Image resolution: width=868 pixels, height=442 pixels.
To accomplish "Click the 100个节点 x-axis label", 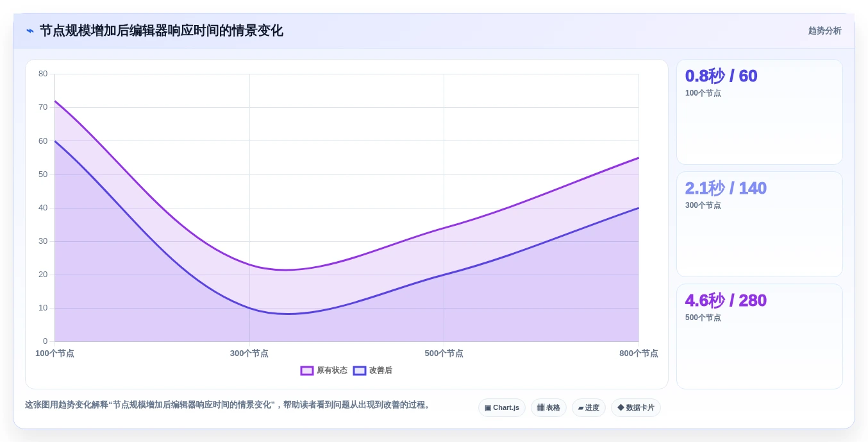I will click(x=54, y=353).
